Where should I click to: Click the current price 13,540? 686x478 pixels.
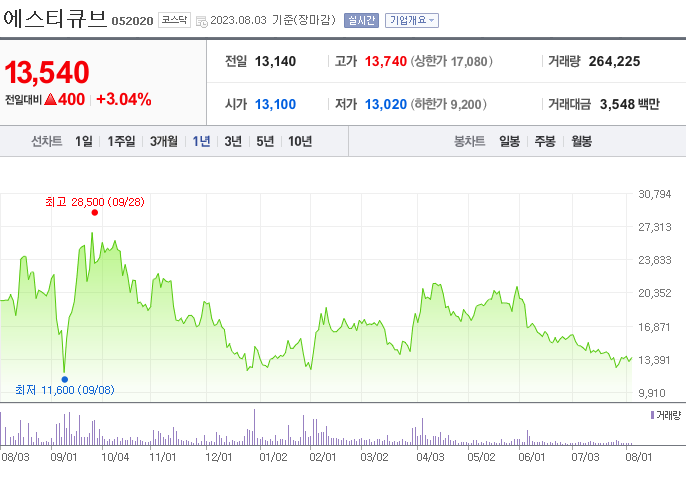point(47,73)
